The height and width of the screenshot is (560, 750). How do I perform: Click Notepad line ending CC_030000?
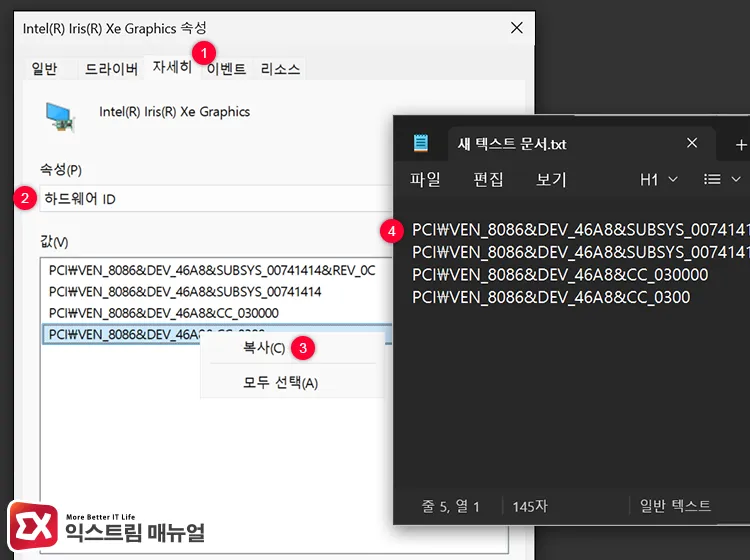(x=560, y=275)
